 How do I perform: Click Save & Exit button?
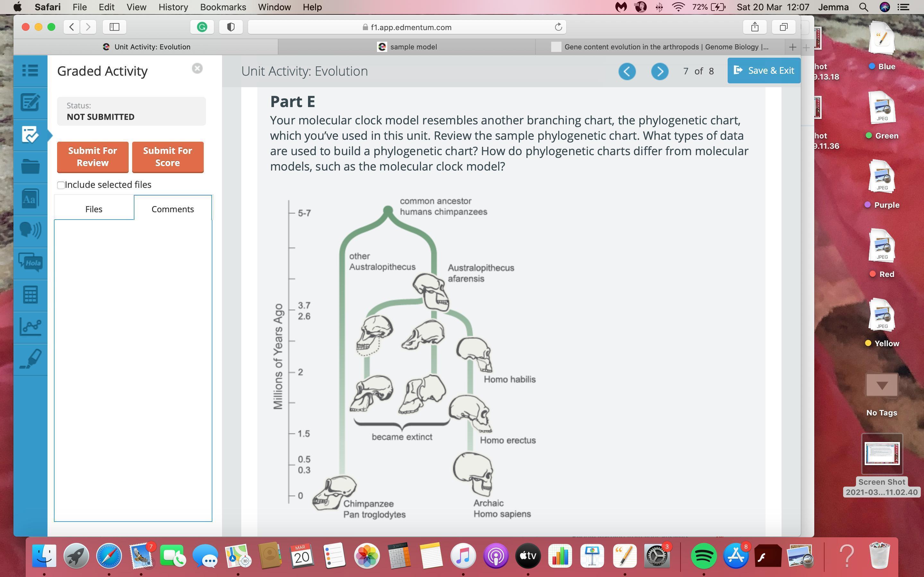pyautogui.click(x=763, y=71)
